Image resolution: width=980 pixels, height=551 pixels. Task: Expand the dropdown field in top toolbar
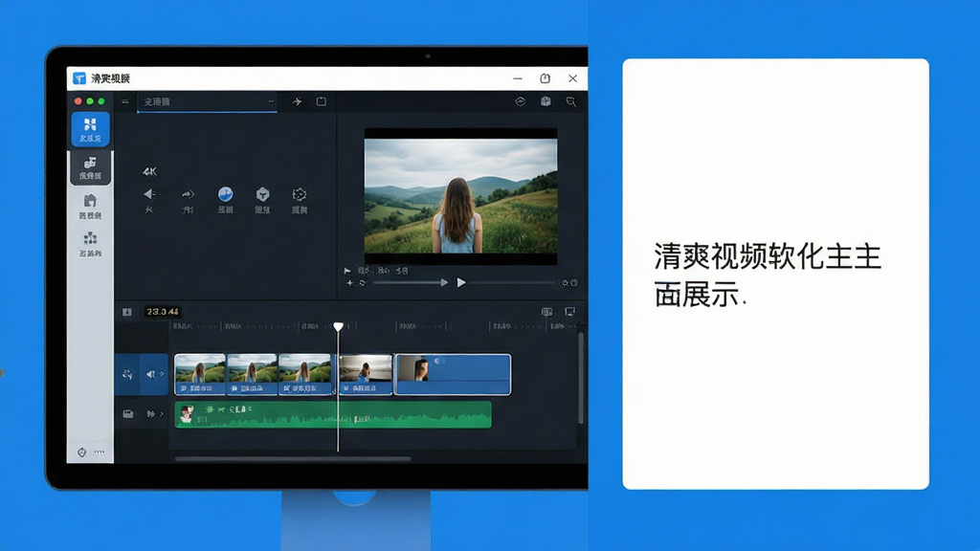pyautogui.click(x=207, y=101)
